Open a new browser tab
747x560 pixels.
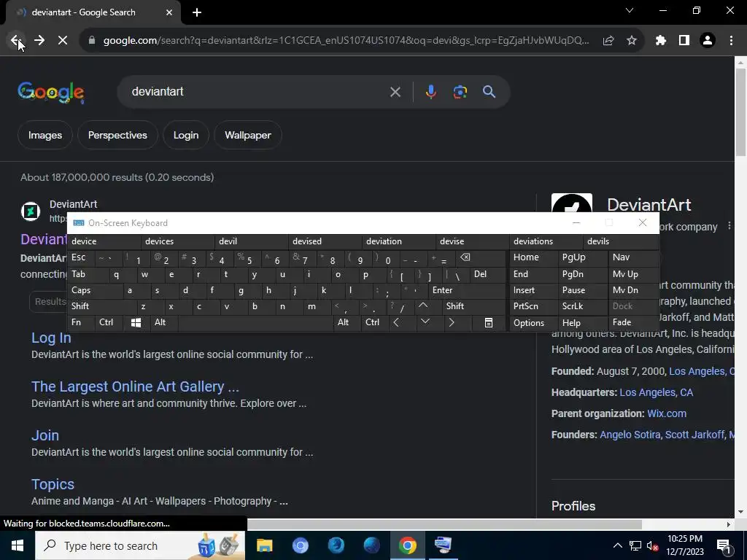tap(197, 12)
